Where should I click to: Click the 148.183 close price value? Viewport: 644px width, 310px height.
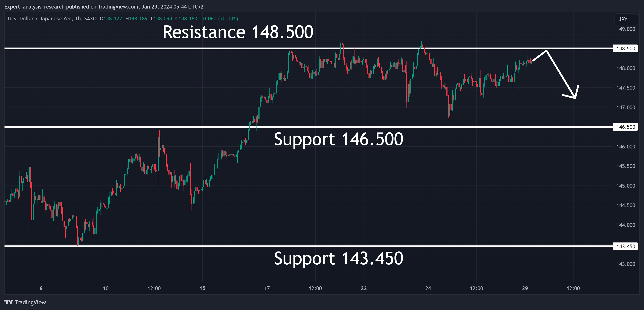point(188,19)
